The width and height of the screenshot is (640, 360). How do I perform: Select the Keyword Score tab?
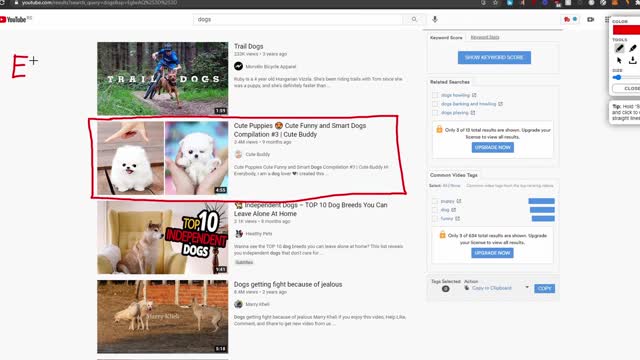click(446, 38)
